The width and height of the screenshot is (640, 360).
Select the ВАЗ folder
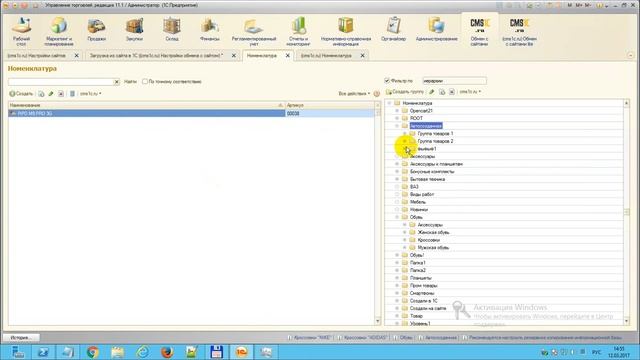[414, 187]
